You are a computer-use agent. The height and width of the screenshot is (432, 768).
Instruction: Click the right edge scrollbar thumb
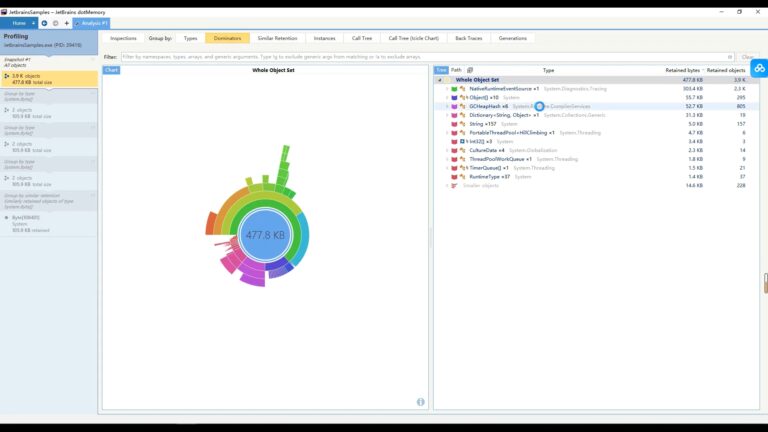point(766,283)
